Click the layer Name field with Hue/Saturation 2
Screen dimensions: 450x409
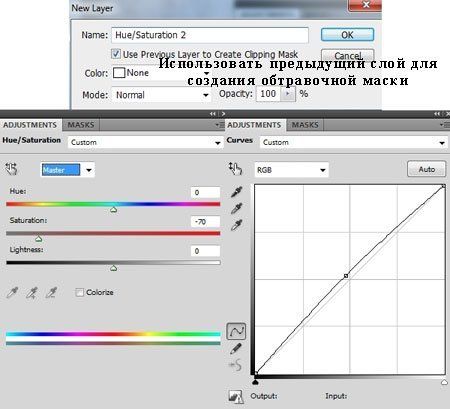point(210,35)
